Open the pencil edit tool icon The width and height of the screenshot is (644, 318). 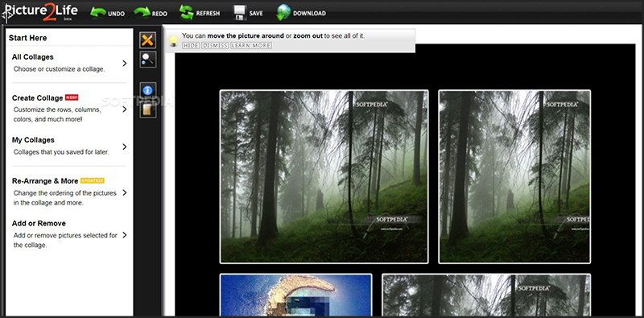(148, 40)
